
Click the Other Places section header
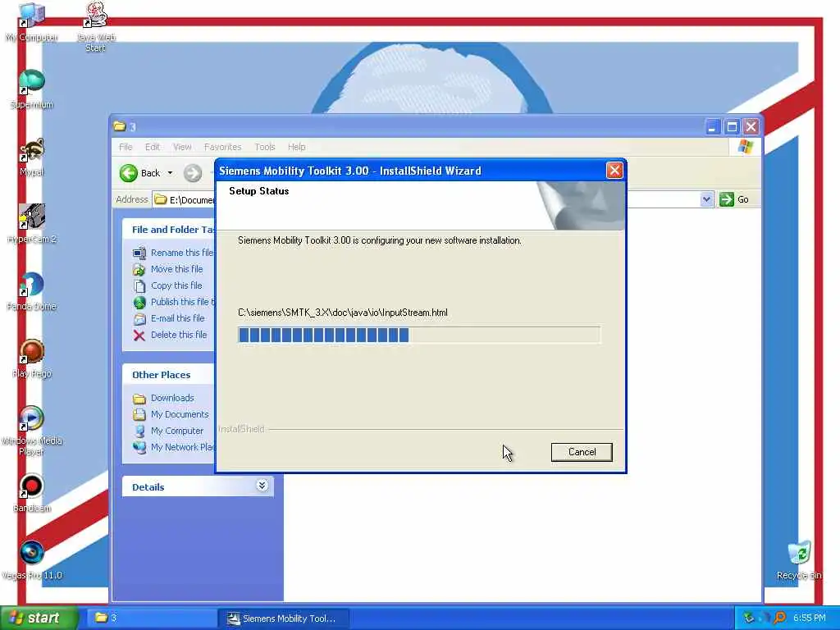click(162, 375)
